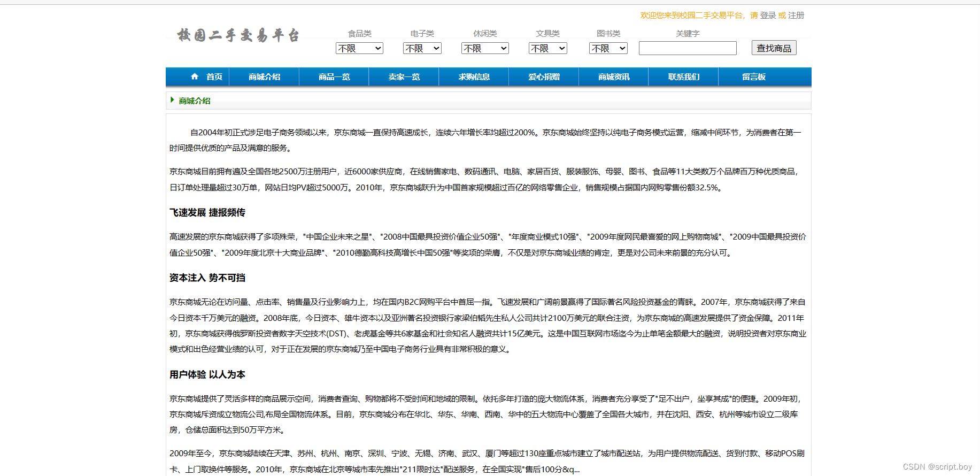This screenshot has height=476, width=980.
Task: Click the welcome text 欢迎您来到校园二手交易平台
Action: (x=691, y=16)
